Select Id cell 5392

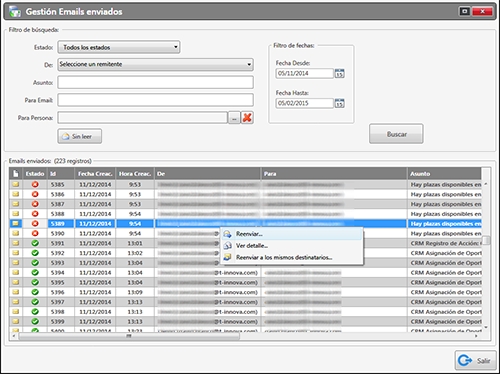[61, 253]
